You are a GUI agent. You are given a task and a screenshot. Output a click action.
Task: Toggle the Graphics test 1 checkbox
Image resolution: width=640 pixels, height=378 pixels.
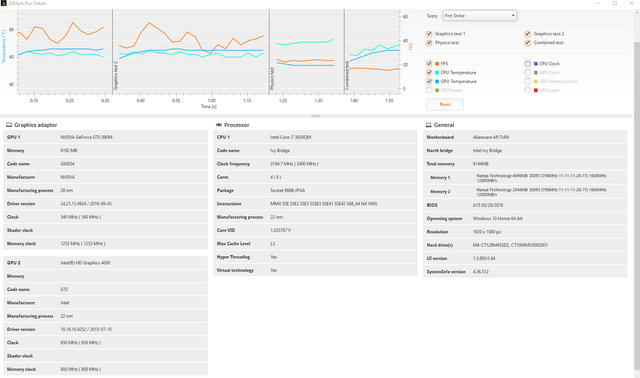pos(429,34)
